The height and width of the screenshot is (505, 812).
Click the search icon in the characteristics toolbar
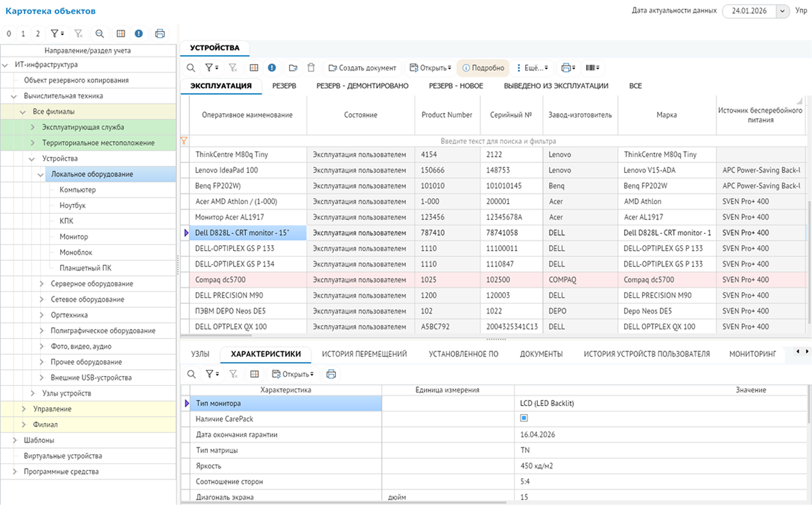pyautogui.click(x=191, y=374)
